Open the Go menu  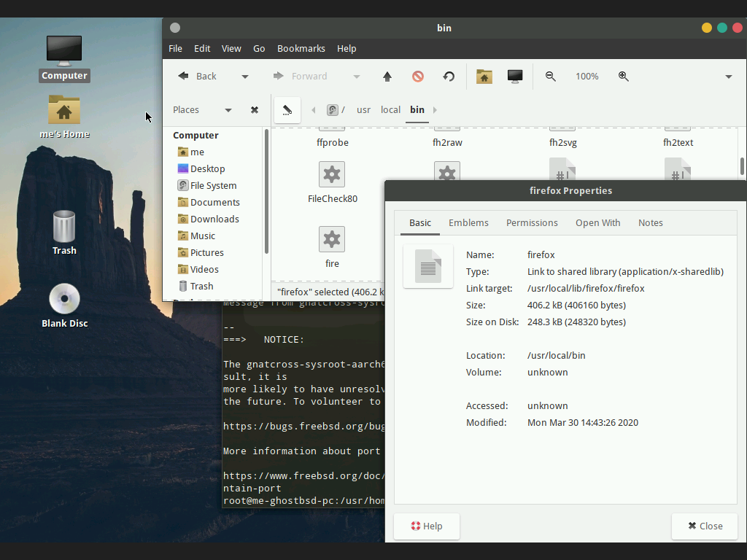pyautogui.click(x=259, y=49)
